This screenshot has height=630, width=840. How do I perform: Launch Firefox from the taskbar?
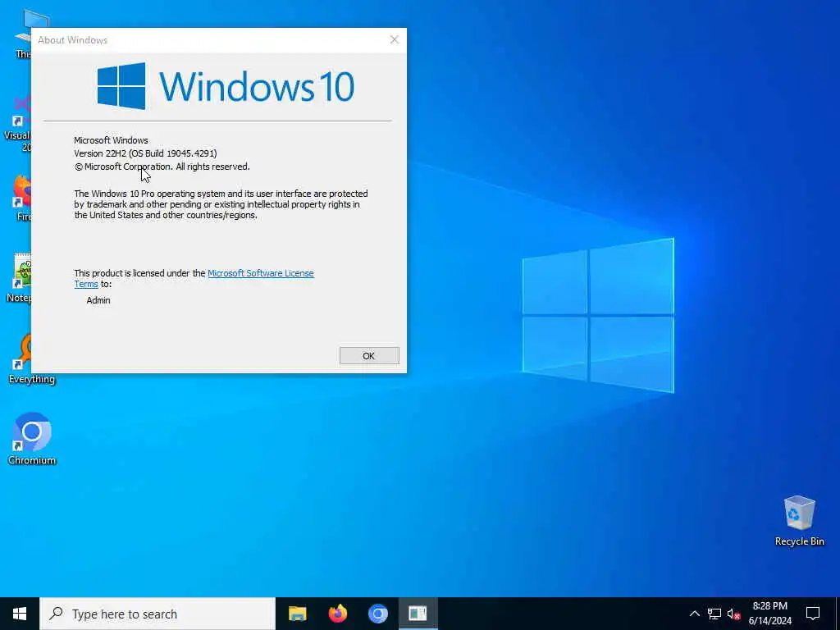pos(337,614)
